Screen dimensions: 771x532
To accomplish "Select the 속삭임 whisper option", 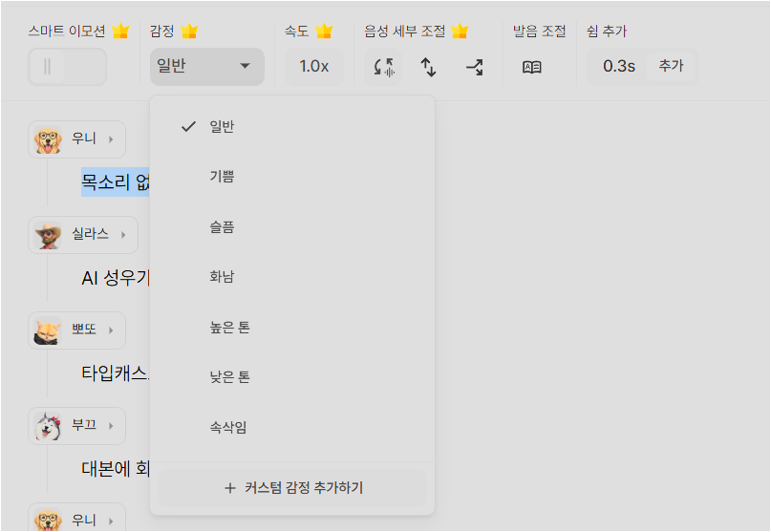I will click(228, 427).
